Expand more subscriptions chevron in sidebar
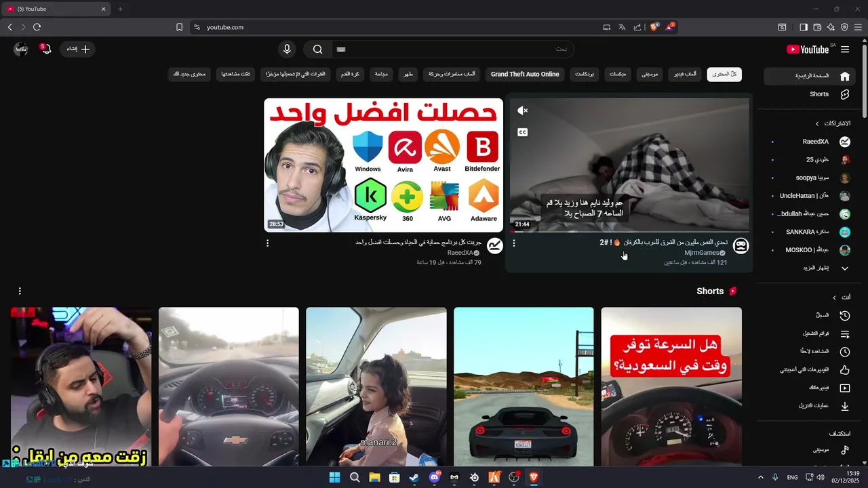 845,268
